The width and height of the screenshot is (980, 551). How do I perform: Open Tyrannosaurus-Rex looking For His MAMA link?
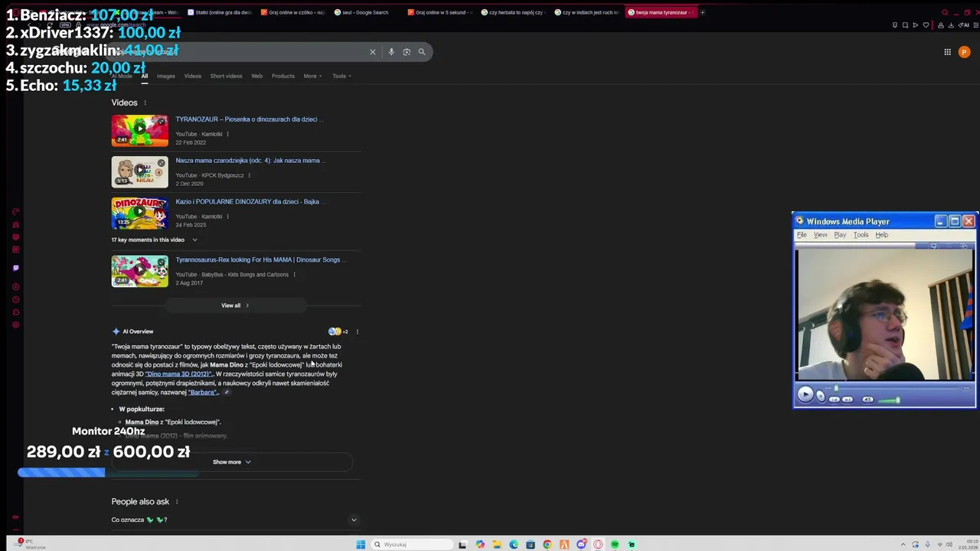pos(260,260)
